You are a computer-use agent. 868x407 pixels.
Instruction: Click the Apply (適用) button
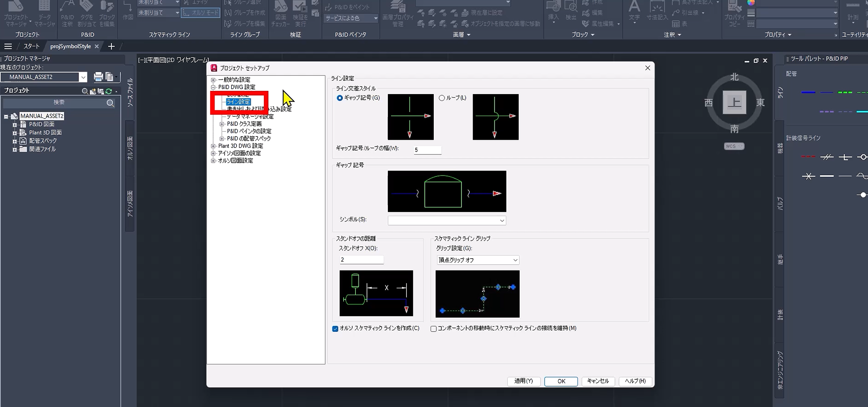tap(523, 381)
